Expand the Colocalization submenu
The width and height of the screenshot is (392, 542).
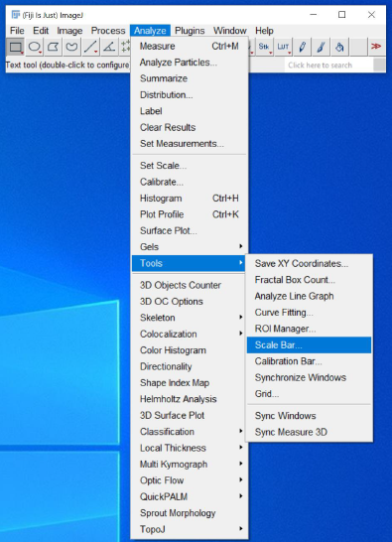click(x=190, y=334)
